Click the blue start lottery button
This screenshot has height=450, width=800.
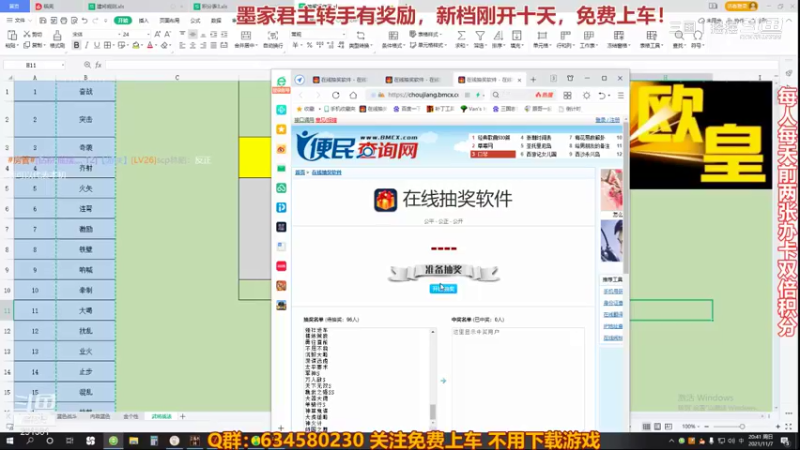click(443, 289)
